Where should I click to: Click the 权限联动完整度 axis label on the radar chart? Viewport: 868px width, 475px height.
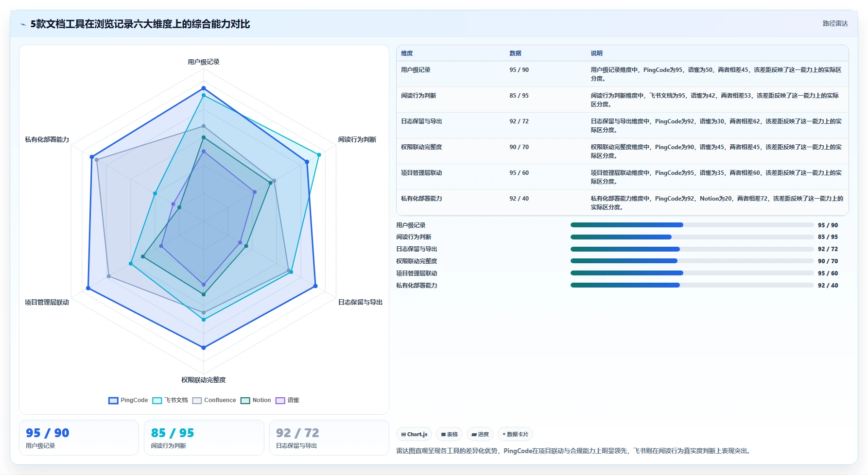click(x=204, y=380)
